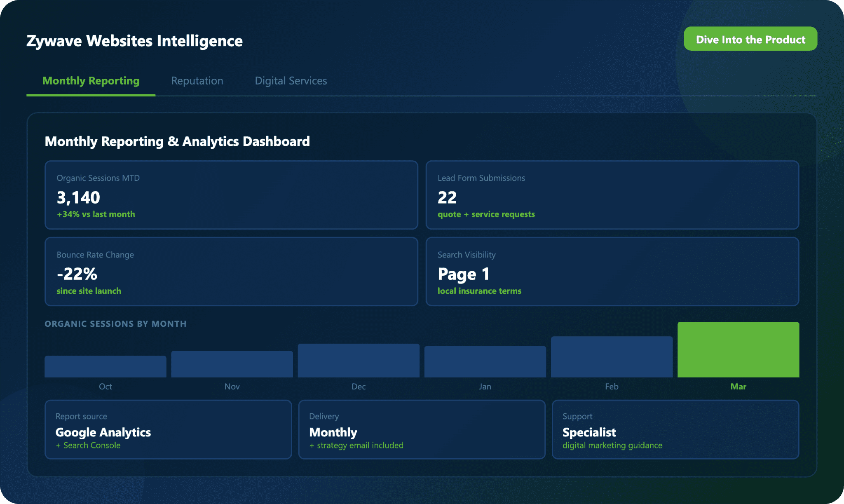The height and width of the screenshot is (504, 844).
Task: Click the green Mar bar in chart
Action: point(738,349)
